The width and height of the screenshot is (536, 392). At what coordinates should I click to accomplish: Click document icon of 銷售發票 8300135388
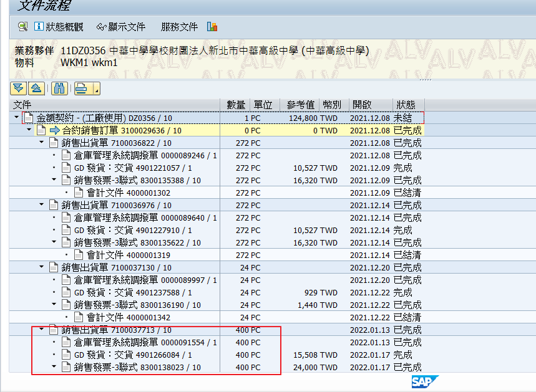(66, 180)
